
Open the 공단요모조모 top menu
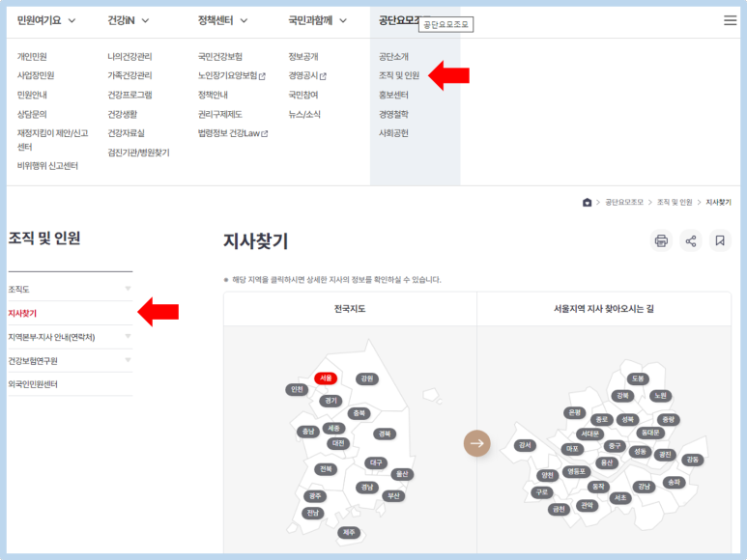point(399,20)
